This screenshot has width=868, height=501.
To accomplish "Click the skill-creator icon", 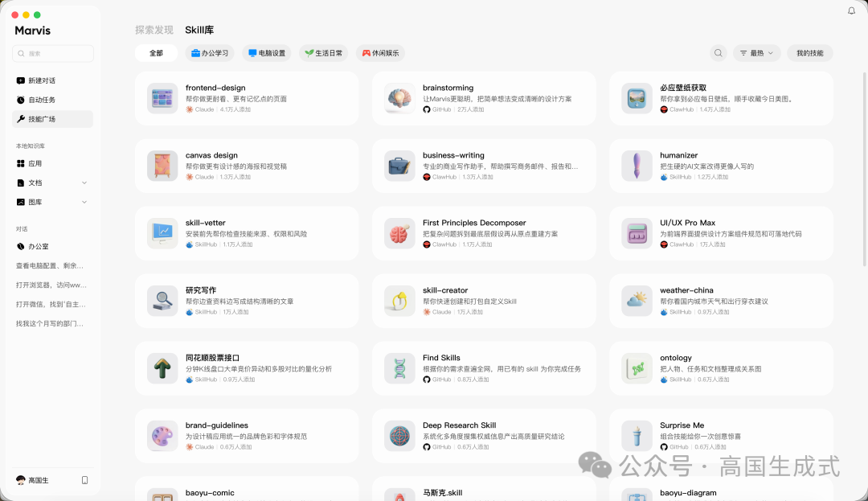I will pyautogui.click(x=399, y=301).
